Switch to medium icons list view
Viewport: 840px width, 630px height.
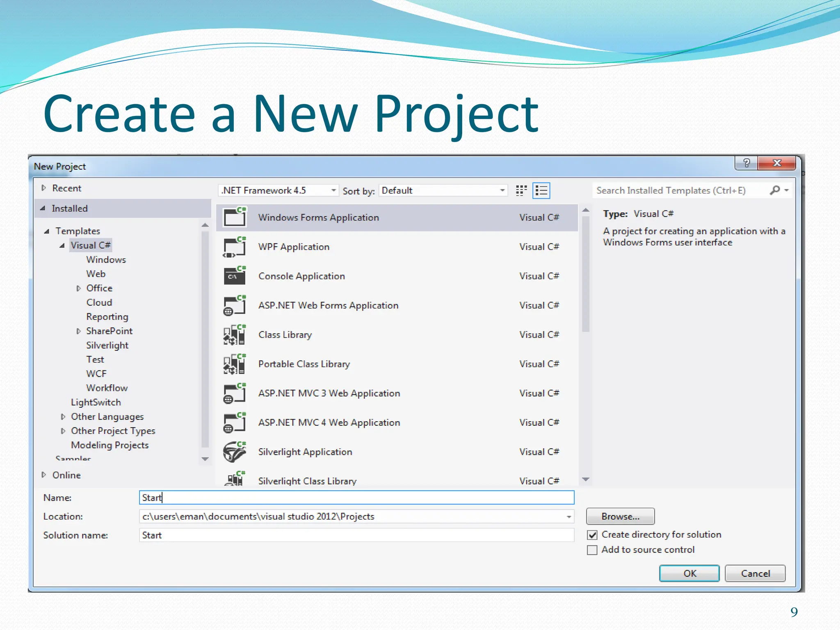click(x=541, y=190)
